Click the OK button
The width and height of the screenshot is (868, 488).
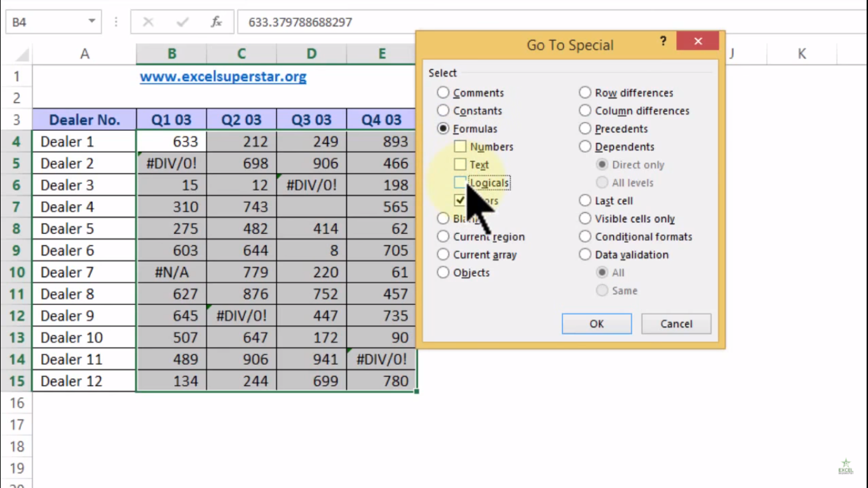coord(597,323)
